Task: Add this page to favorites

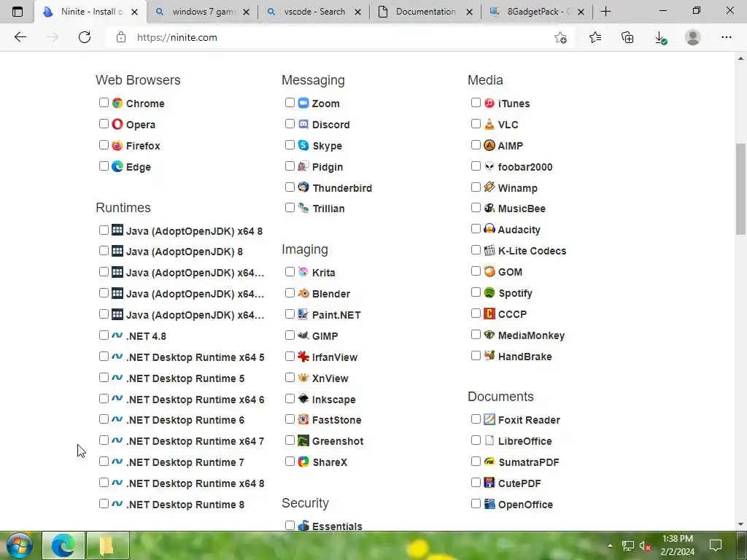Action: (x=561, y=38)
